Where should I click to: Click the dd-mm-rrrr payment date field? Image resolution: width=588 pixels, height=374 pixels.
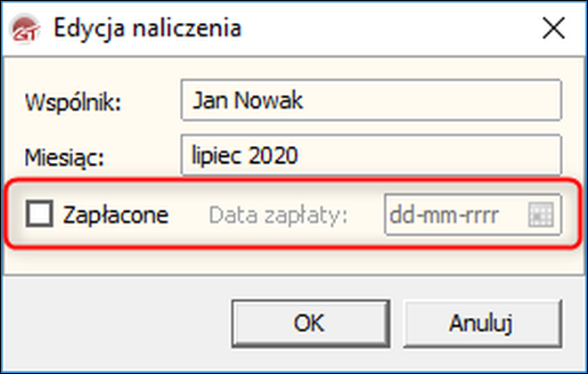(x=453, y=215)
